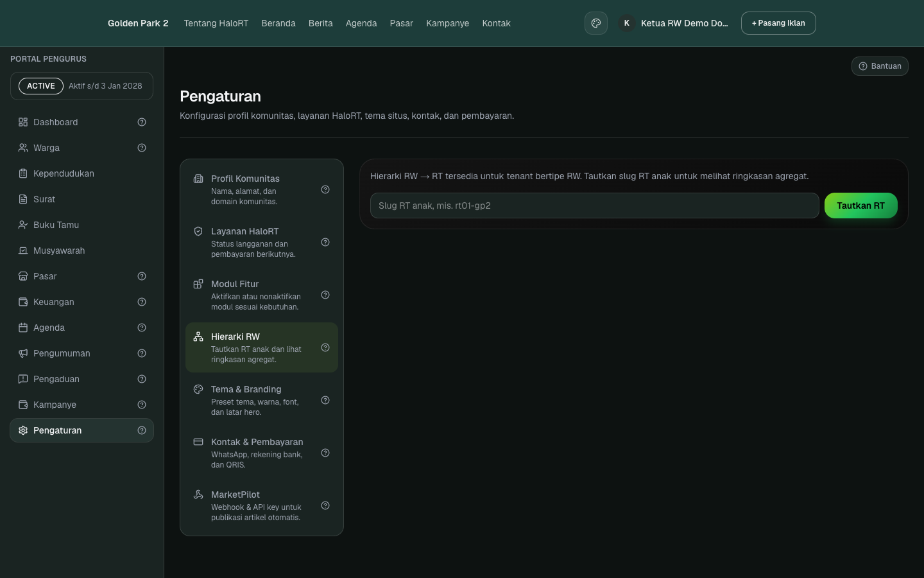Open Keuangan in the sidebar
Viewport: 924px width, 578px height.
click(81, 302)
